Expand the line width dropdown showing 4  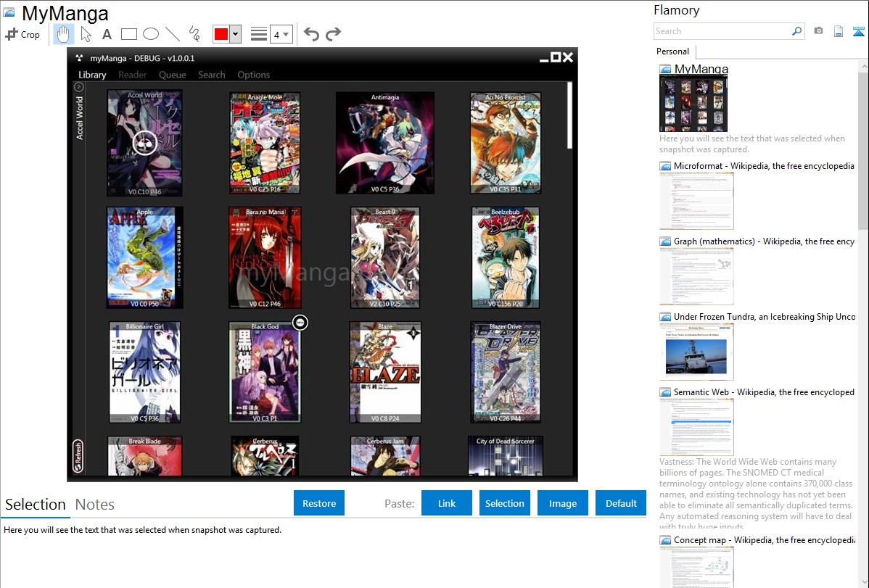coord(281,34)
